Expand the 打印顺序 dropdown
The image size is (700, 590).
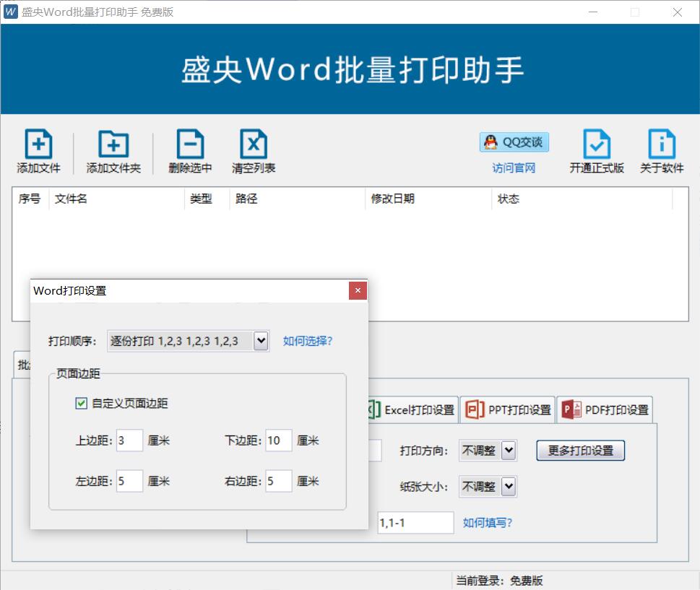click(x=262, y=341)
